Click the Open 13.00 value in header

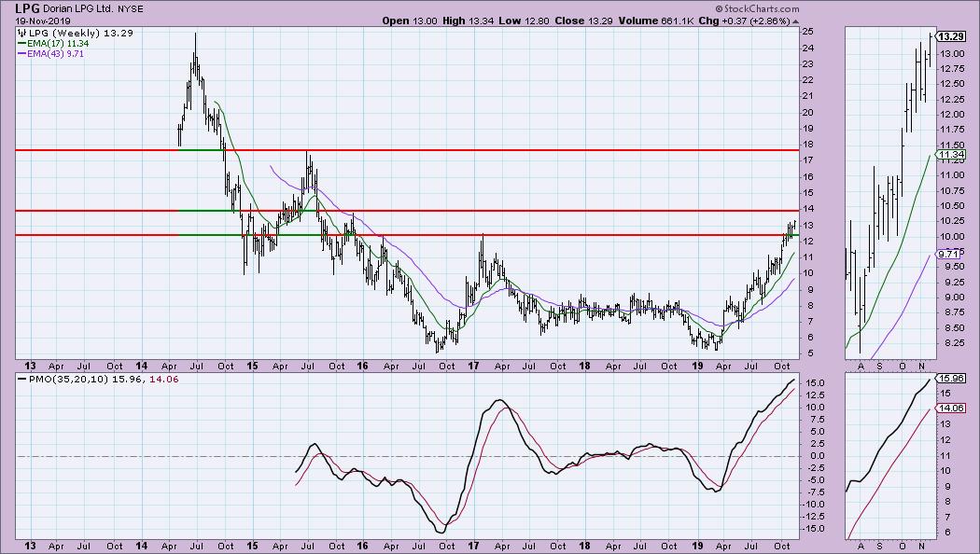click(410, 21)
